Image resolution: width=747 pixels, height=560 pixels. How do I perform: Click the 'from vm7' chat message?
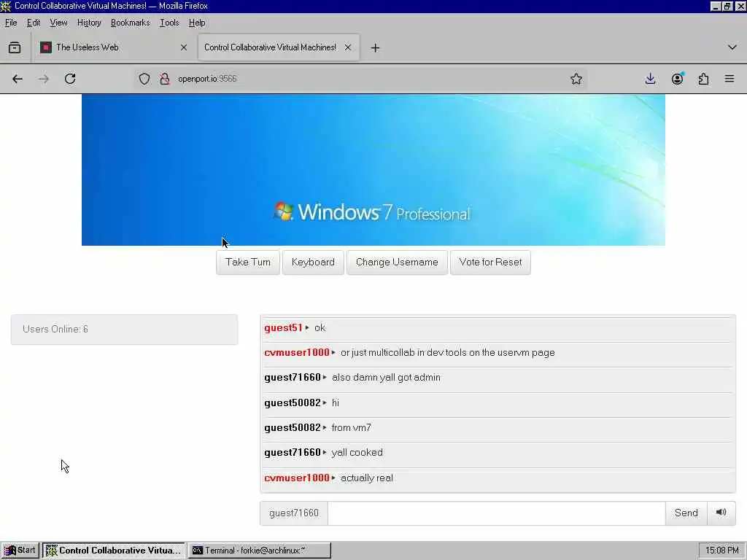(x=351, y=427)
